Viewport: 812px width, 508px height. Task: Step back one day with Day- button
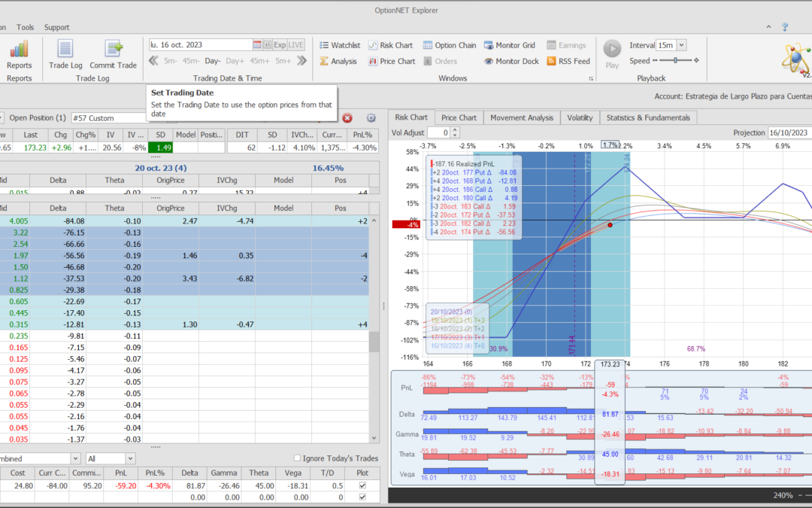213,60
